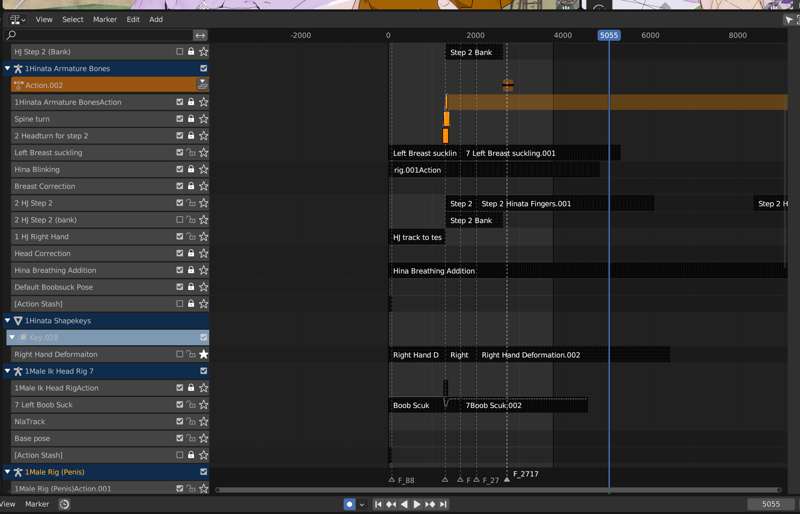Toggle the Base pose track checkbox

[180, 438]
